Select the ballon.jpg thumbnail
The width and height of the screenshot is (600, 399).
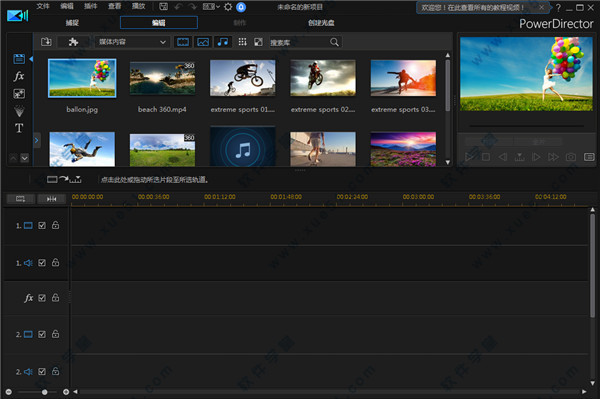[82, 78]
